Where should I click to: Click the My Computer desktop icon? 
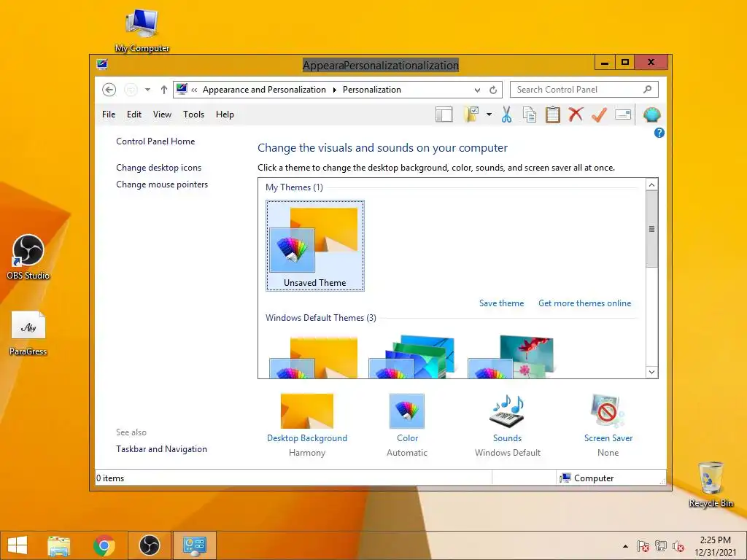point(142,31)
